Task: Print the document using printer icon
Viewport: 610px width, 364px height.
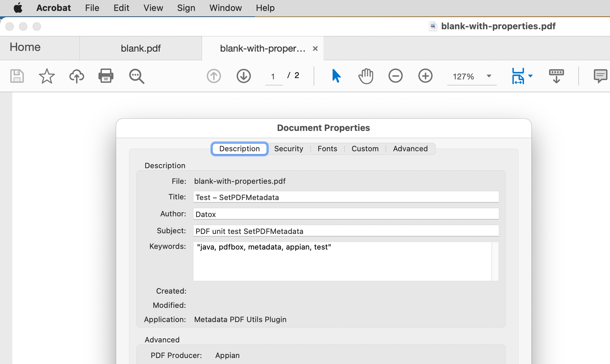Action: (x=106, y=76)
